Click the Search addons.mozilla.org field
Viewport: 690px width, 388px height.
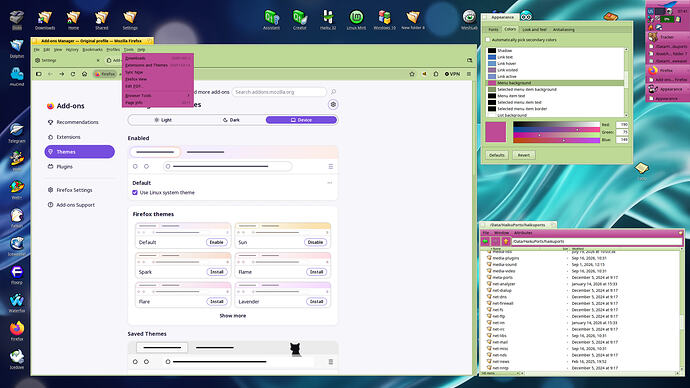[x=279, y=92]
